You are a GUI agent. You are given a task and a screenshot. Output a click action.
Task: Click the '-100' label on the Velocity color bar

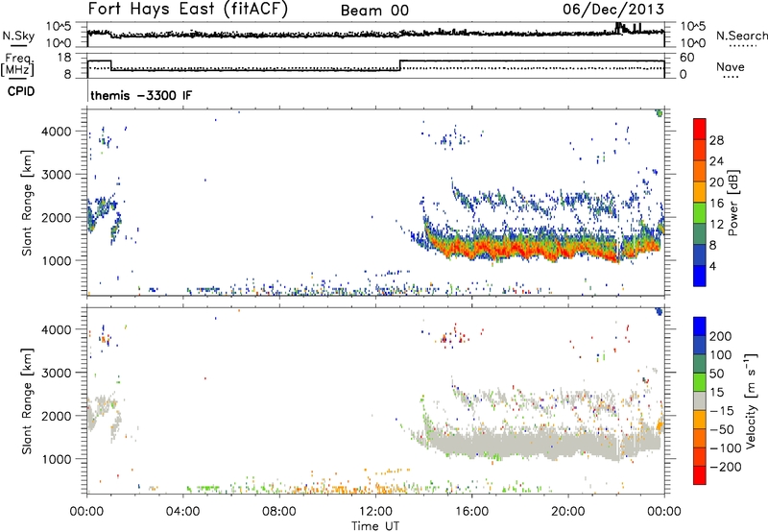[726, 448]
